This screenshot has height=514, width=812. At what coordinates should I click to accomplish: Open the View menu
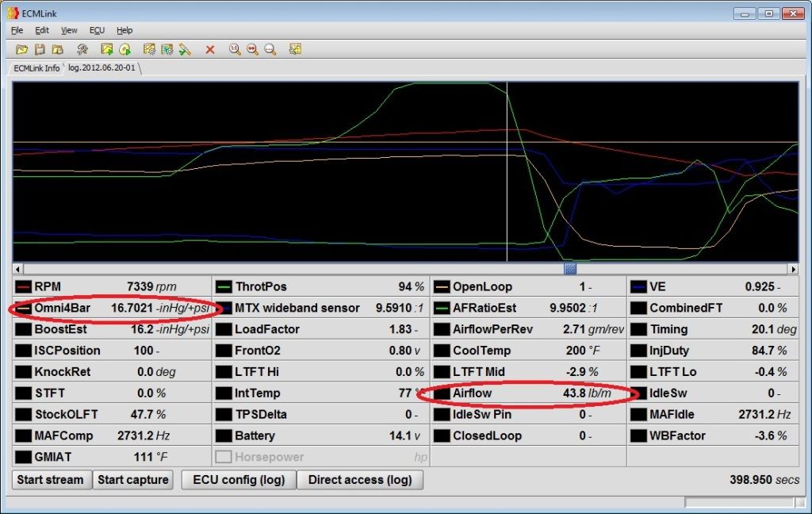[x=69, y=30]
